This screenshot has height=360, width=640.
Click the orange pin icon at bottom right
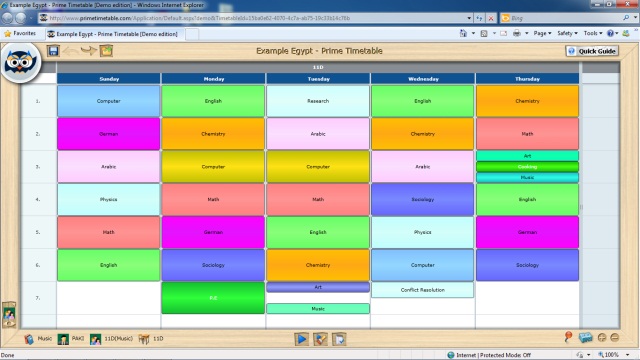pos(568,337)
